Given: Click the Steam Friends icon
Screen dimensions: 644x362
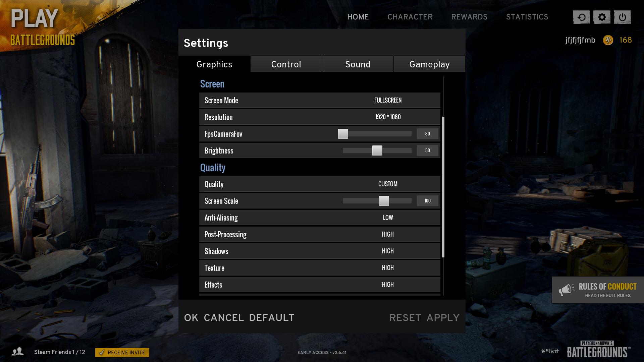Looking at the screenshot, I should tap(18, 352).
